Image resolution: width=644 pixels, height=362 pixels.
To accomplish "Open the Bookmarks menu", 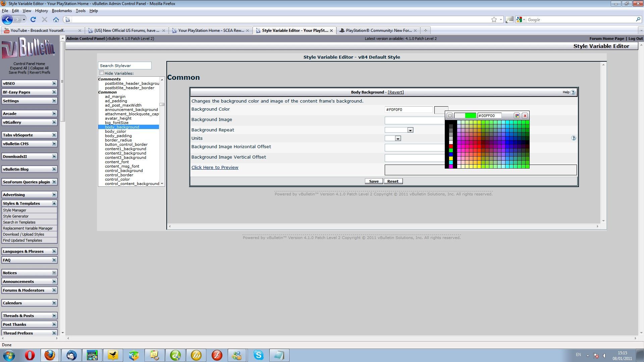I will (x=62, y=11).
